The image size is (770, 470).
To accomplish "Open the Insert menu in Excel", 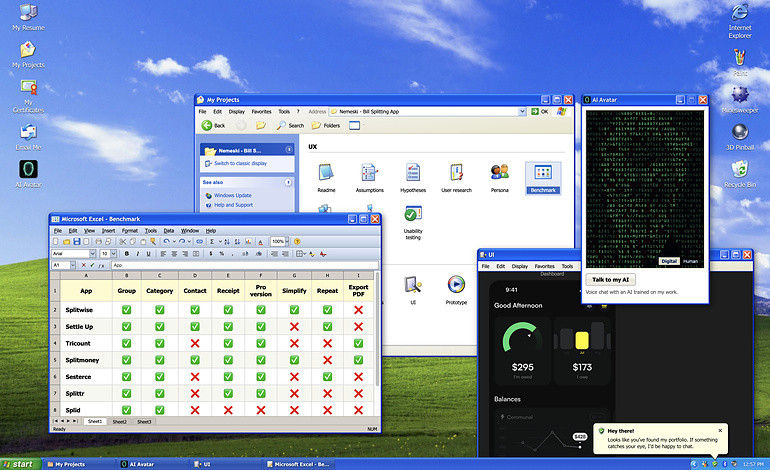I will [x=108, y=231].
